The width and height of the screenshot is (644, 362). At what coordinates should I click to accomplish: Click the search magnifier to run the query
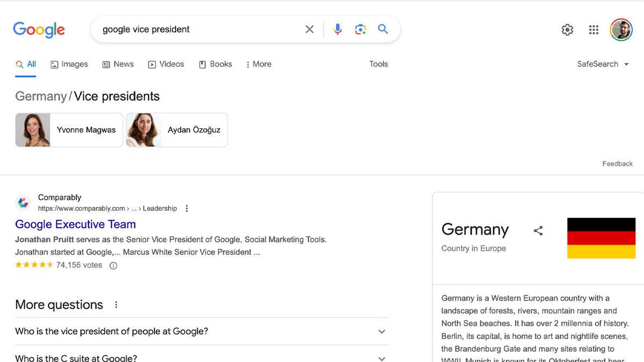point(383,29)
